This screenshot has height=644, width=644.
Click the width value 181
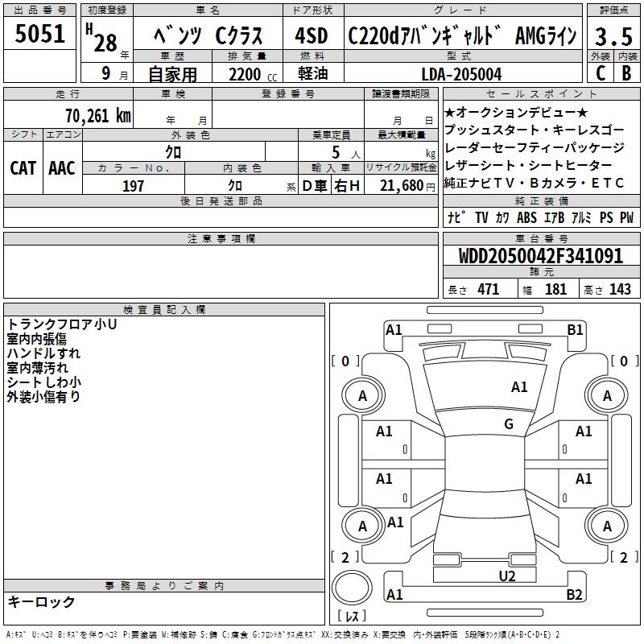[x=555, y=290]
